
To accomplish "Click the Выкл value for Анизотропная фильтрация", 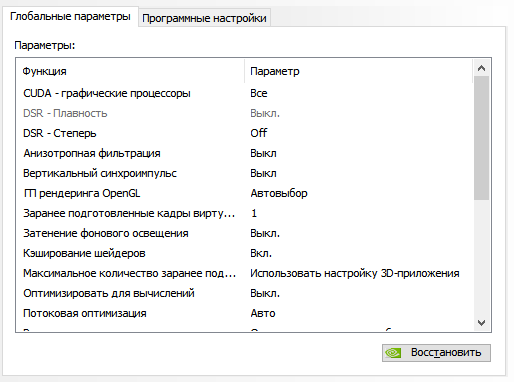I will click(x=263, y=153).
